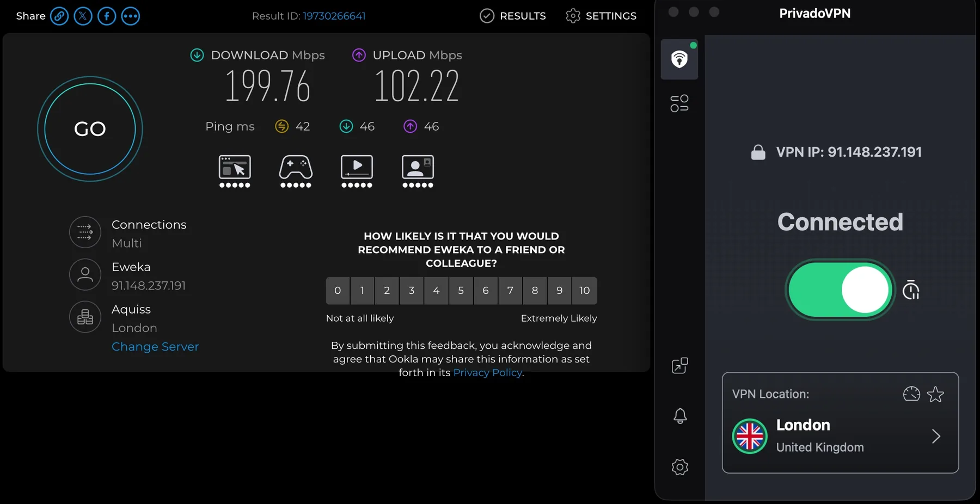Open Ookla Privacy Policy link

click(x=488, y=373)
